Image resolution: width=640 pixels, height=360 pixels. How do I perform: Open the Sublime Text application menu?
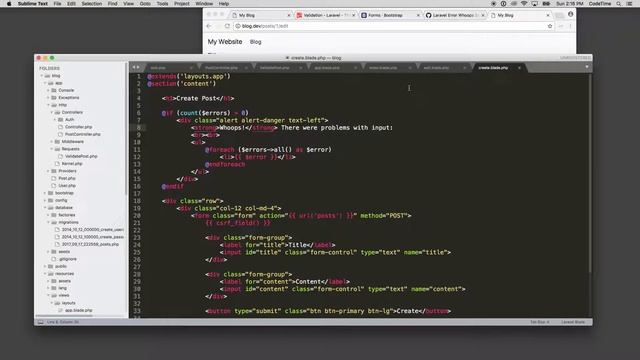[x=33, y=4]
